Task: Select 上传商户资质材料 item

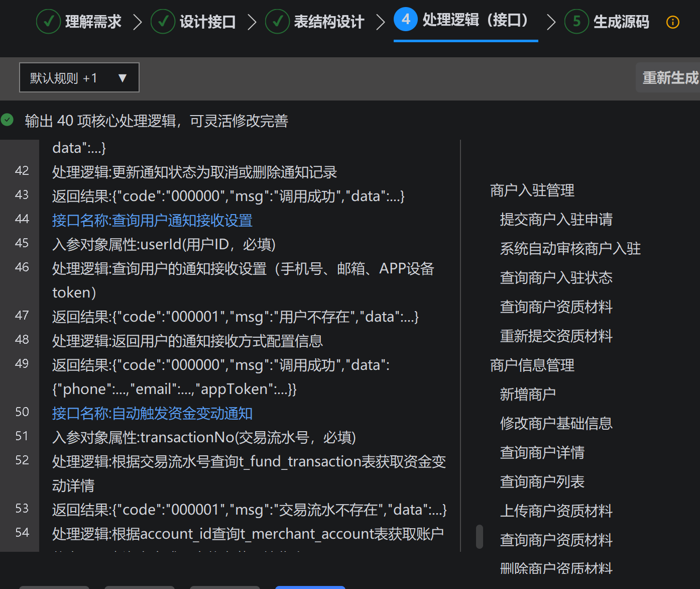Action: coord(556,511)
